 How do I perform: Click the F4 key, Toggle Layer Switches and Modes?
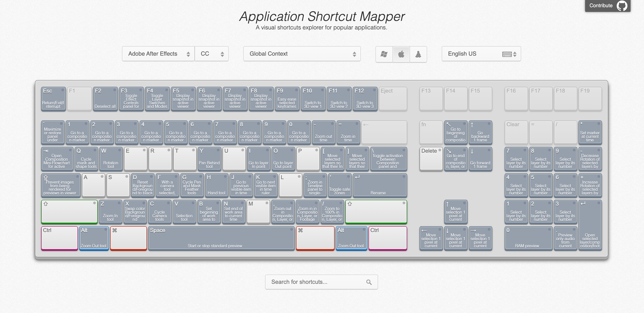(x=157, y=99)
